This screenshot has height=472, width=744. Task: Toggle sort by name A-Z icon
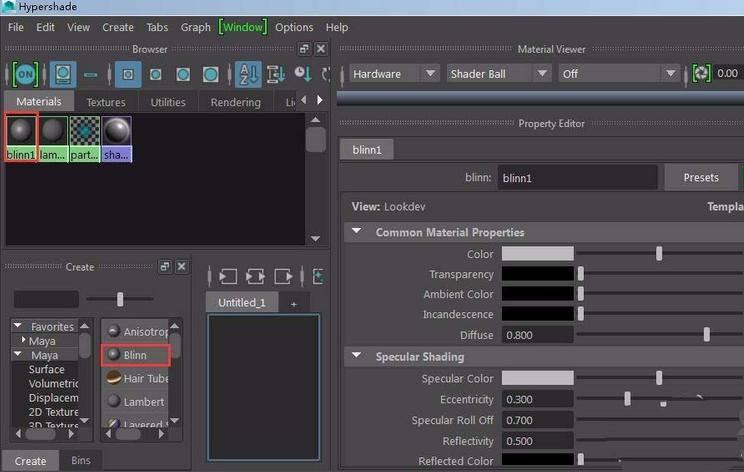[x=248, y=74]
